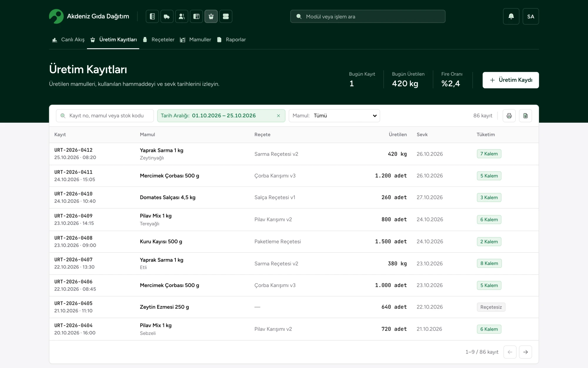588x368 pixels.
Task: Click the Çorba Karışımı v3 recipe for URT-2026-0406
Action: click(x=275, y=285)
